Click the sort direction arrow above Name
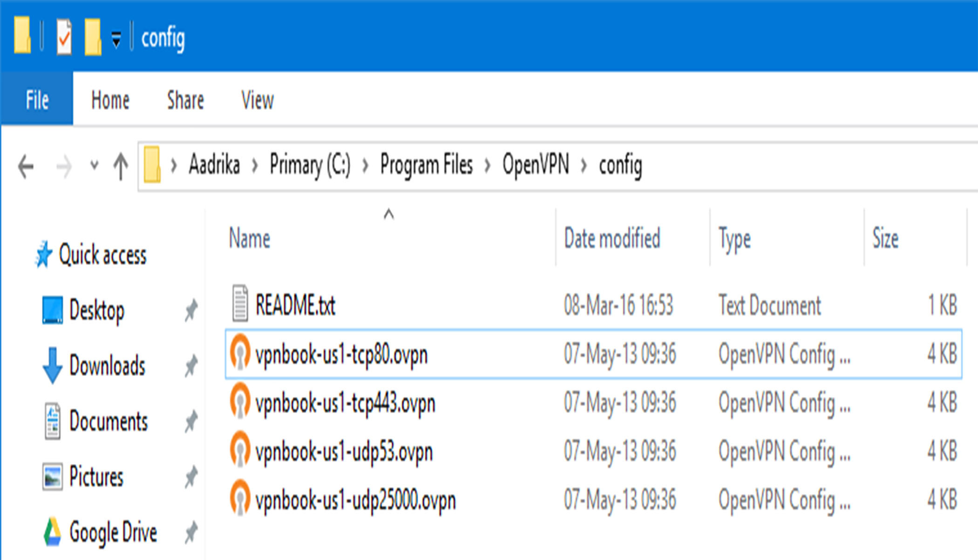 point(388,215)
